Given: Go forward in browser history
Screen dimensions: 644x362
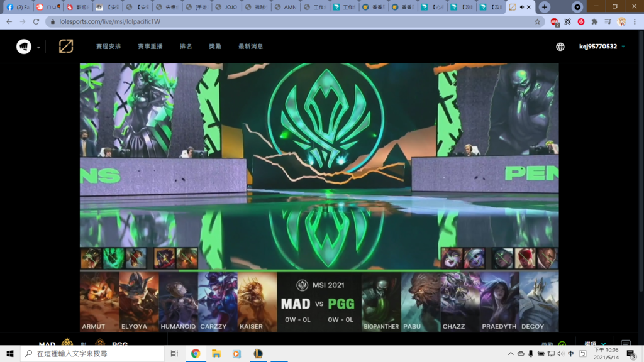Looking at the screenshot, I should 23,22.
